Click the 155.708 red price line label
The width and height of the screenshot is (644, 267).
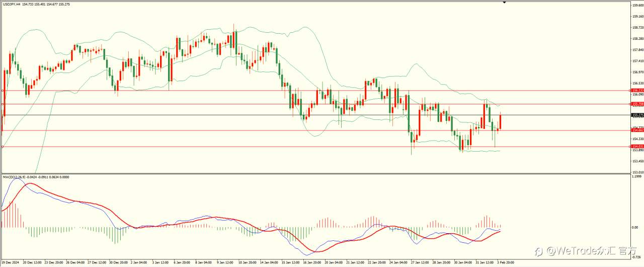click(x=637, y=104)
